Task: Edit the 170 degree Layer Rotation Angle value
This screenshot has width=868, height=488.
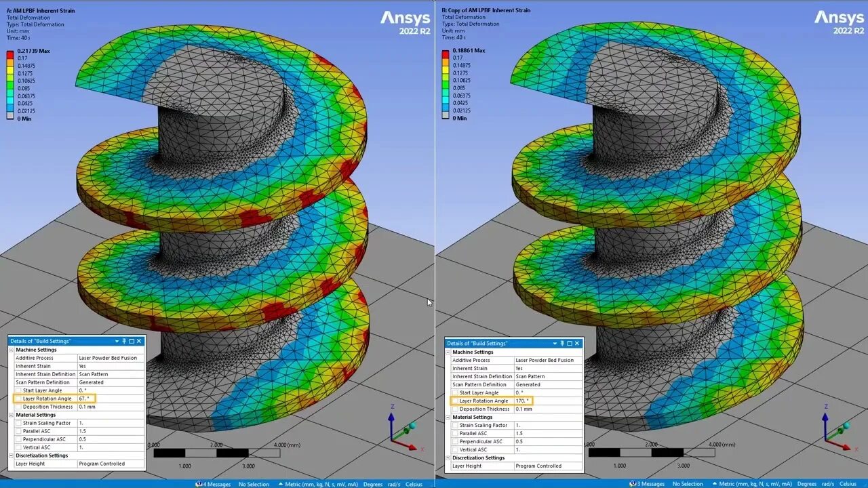Action: 547,401
